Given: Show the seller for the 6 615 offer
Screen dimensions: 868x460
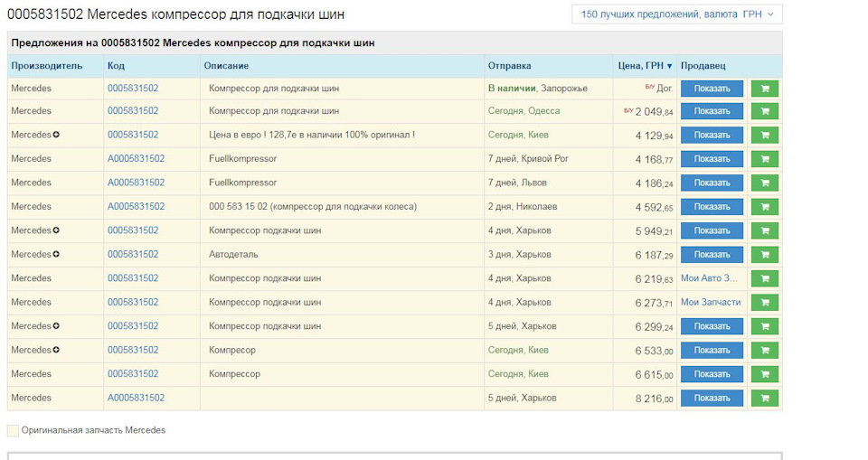Looking at the screenshot, I should [x=712, y=374].
